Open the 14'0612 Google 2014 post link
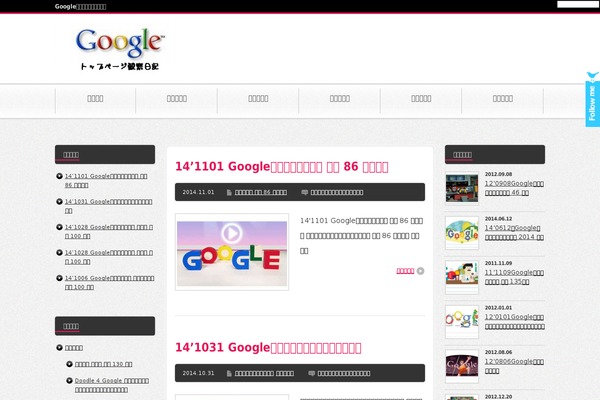Image resolution: width=600 pixels, height=400 pixels. pyautogui.click(x=514, y=232)
